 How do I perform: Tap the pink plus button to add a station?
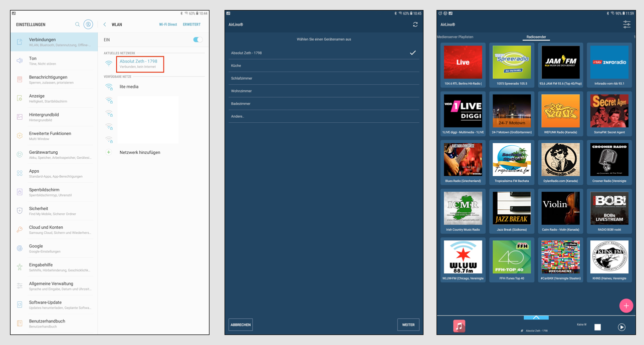(x=626, y=305)
